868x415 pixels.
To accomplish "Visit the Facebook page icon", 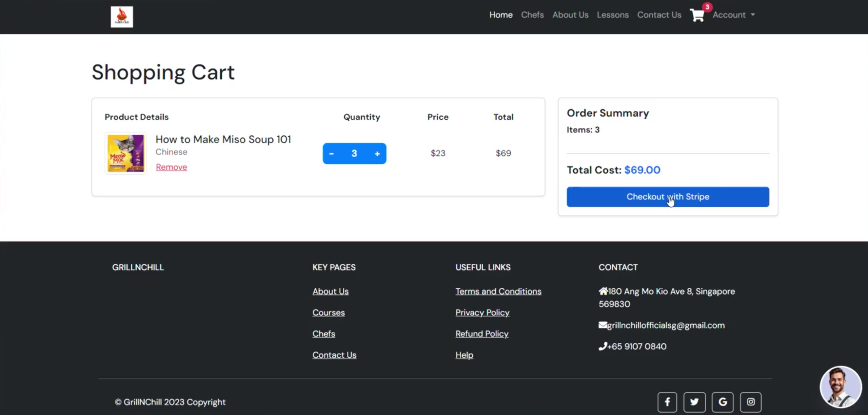I will pyautogui.click(x=667, y=402).
